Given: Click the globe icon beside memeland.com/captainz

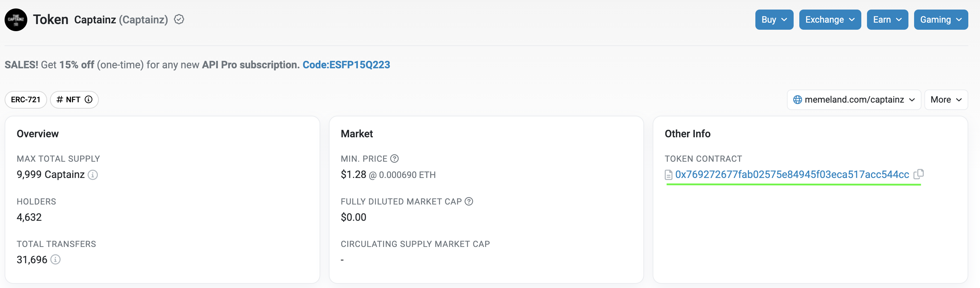Looking at the screenshot, I should 798,99.
